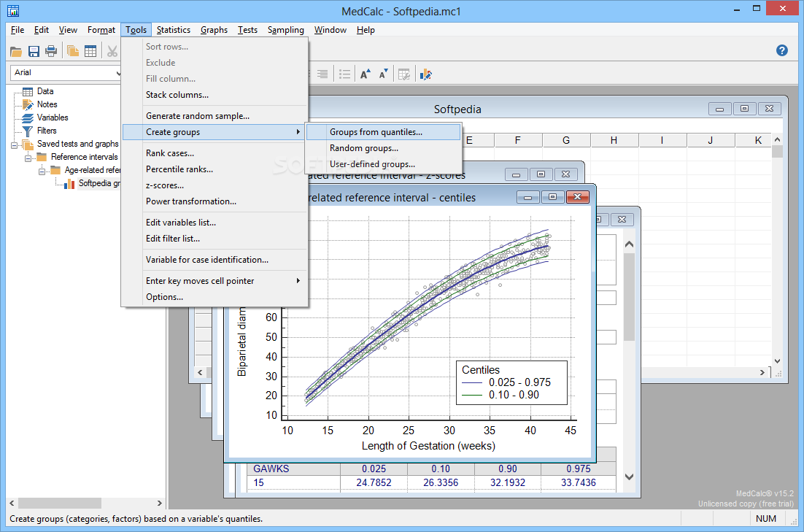Open the Arial font dropdown
The width and height of the screenshot is (804, 532).
118,73
